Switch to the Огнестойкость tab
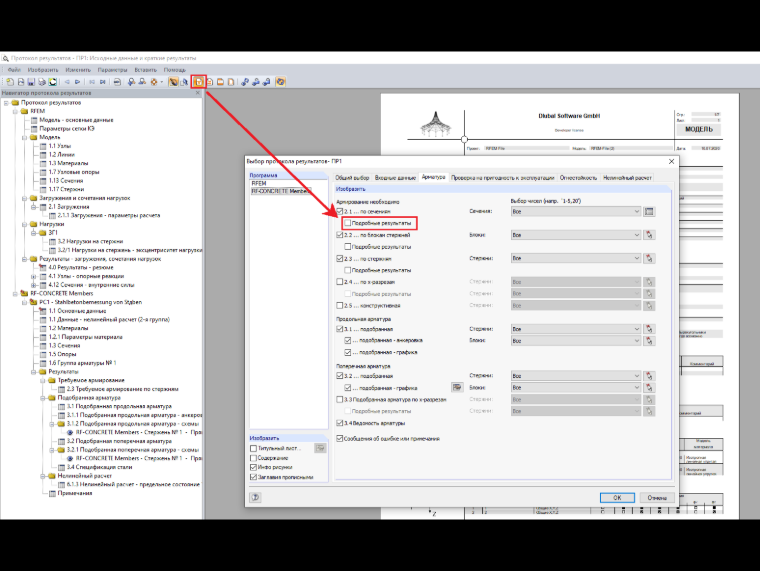This screenshot has height=571, width=760. coord(578,178)
